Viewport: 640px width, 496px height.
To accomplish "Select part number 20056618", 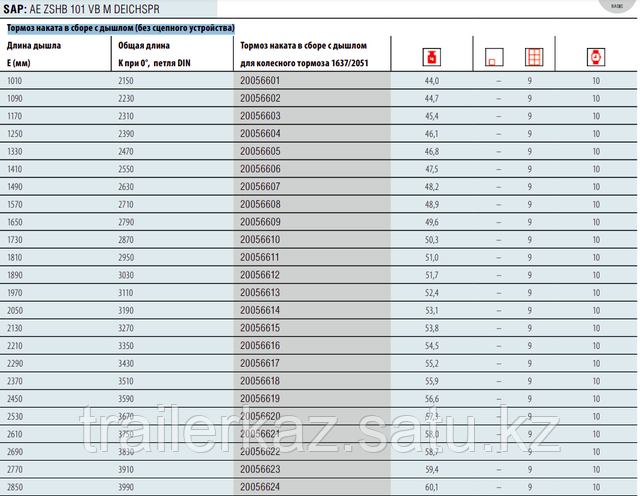I will (260, 381).
